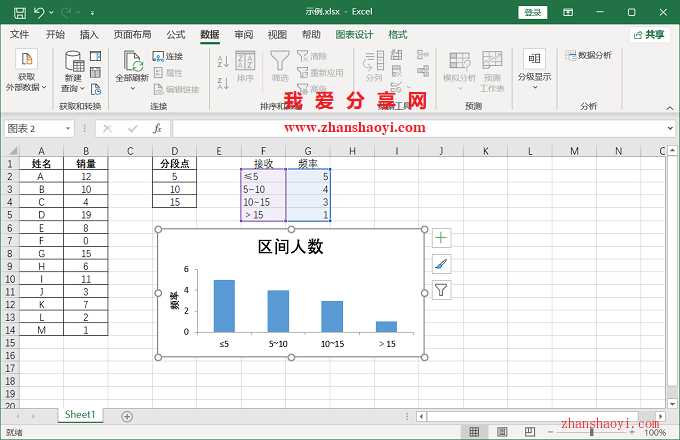Switch to Page Layout view

coord(502,432)
